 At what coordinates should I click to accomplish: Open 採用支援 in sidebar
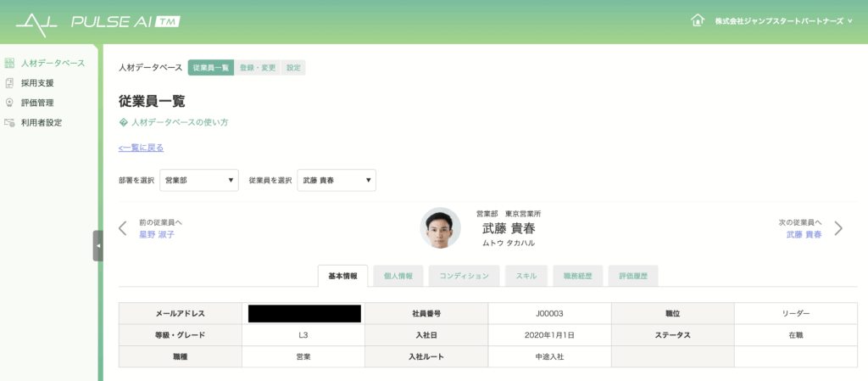point(37,83)
